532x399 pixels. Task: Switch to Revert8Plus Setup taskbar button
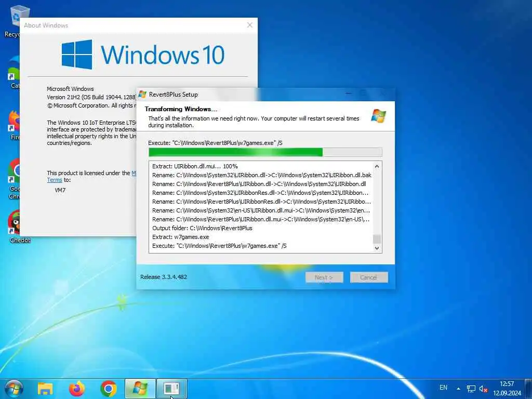tap(140, 389)
